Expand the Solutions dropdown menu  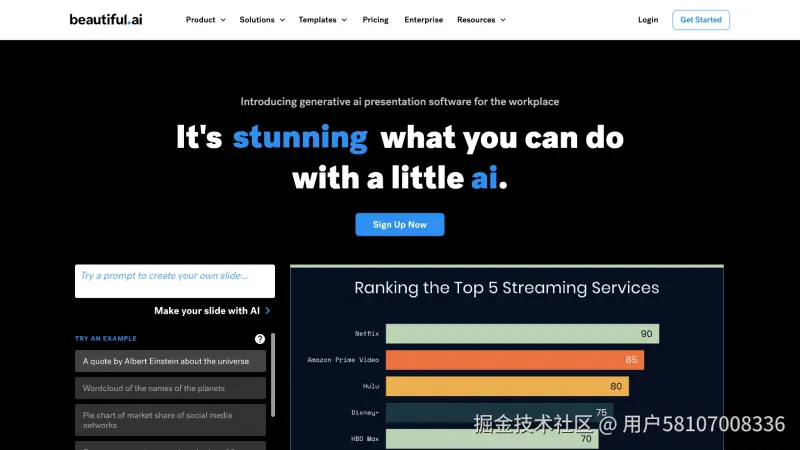(262, 20)
